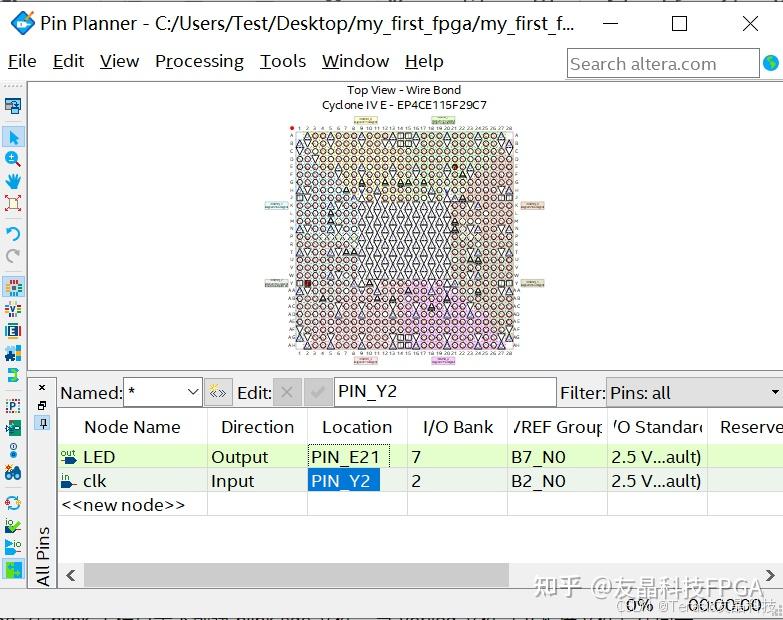Image resolution: width=783 pixels, height=620 pixels.
Task: Close the All Pins panel
Action: pos(42,387)
